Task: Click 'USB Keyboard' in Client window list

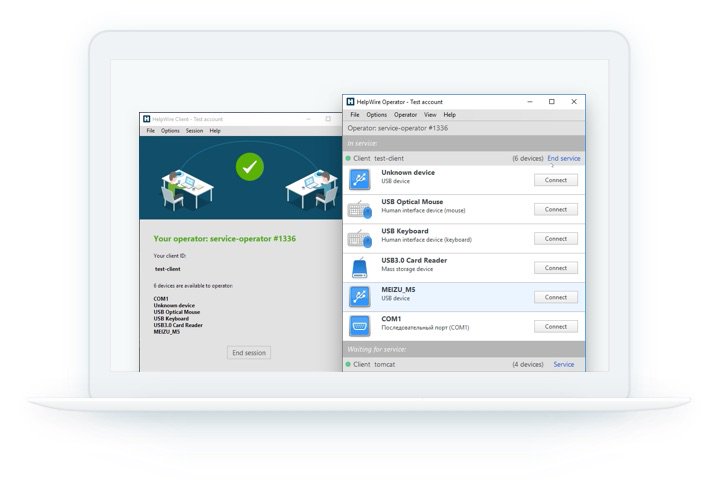Action: (x=171, y=318)
